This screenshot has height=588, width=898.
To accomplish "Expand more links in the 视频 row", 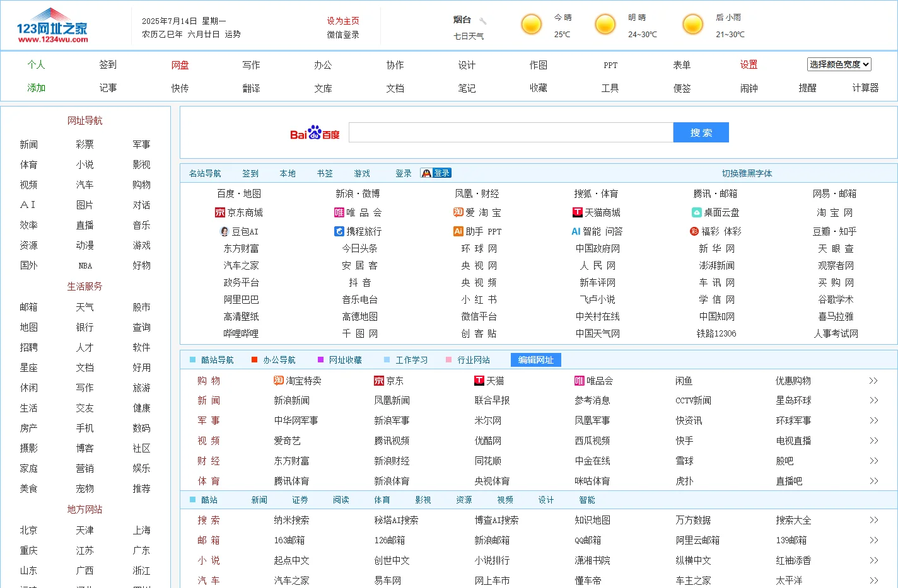I will [x=873, y=441].
